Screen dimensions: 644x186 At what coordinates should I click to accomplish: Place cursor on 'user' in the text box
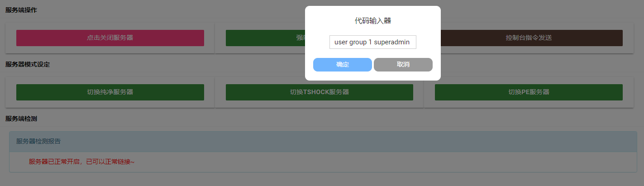pos(341,42)
